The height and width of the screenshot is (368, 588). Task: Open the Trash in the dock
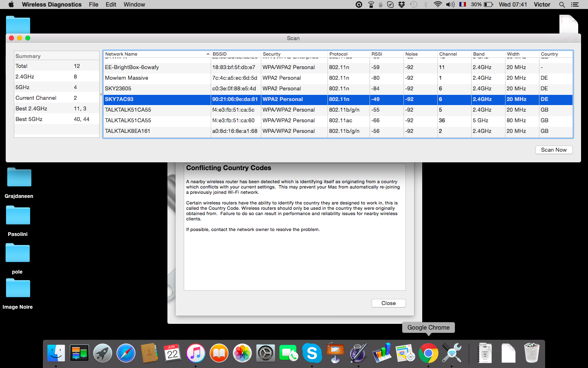point(532,353)
